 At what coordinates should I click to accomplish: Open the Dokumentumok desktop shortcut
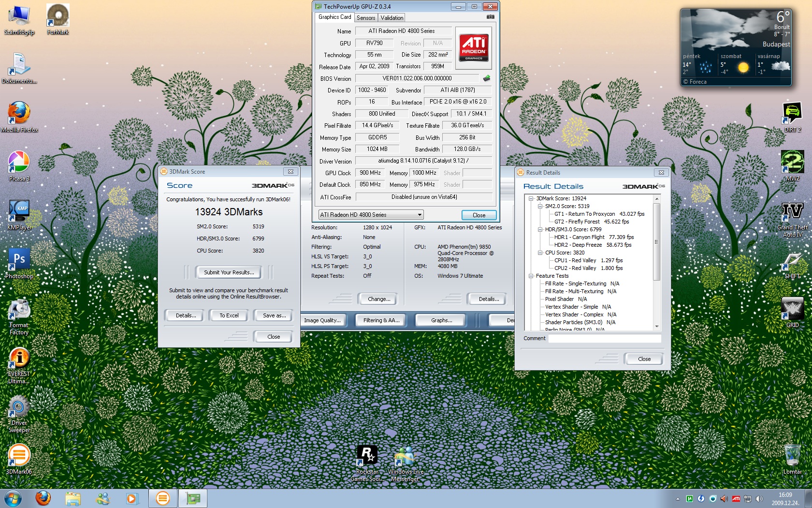(x=19, y=68)
